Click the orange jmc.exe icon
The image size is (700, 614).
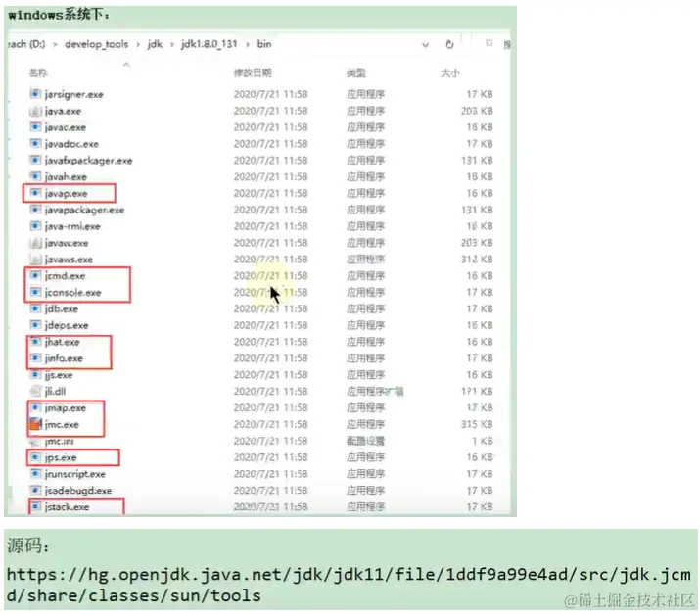tap(35, 424)
